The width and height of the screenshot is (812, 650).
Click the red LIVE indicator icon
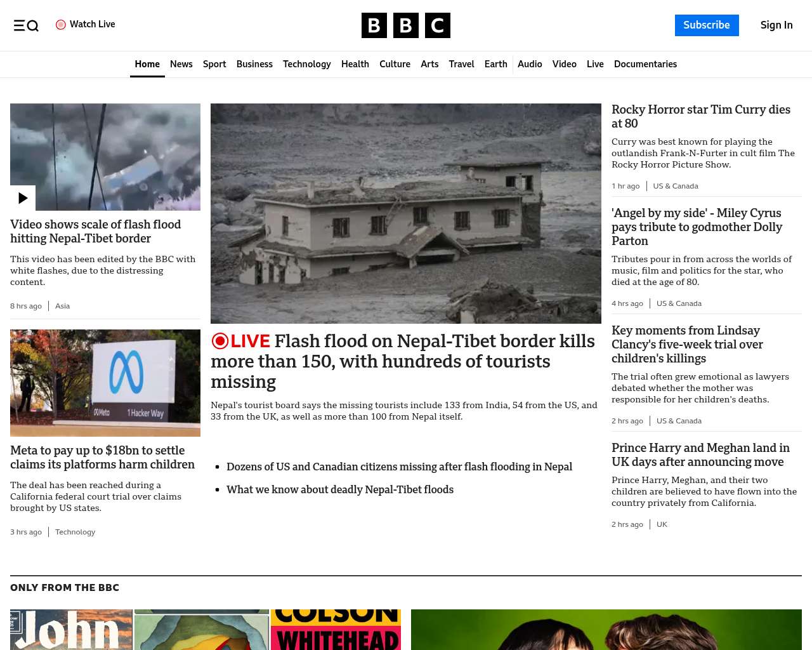[219, 341]
